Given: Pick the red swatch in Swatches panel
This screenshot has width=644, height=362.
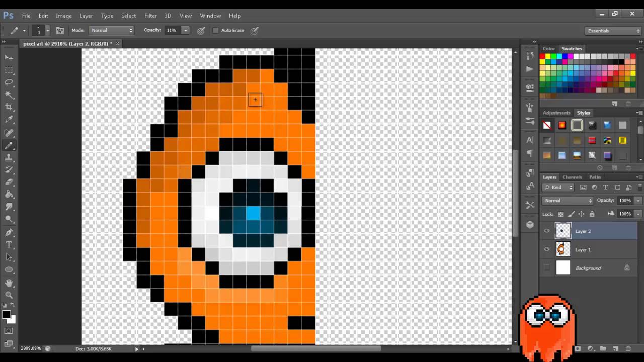Looking at the screenshot, I should 542,56.
